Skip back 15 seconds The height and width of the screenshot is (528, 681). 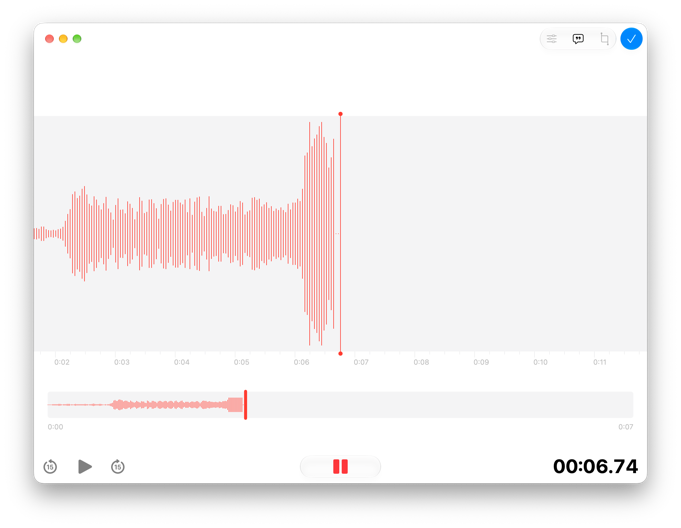tap(50, 467)
